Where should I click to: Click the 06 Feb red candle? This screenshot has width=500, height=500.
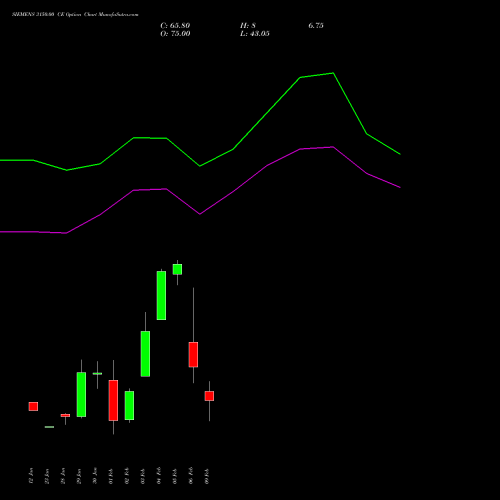tap(193, 355)
